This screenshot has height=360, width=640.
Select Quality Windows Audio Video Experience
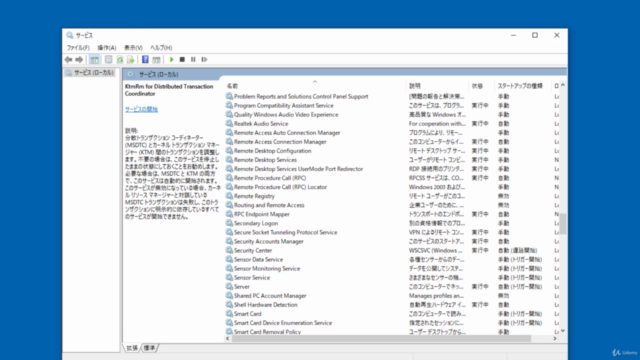[x=286, y=114]
